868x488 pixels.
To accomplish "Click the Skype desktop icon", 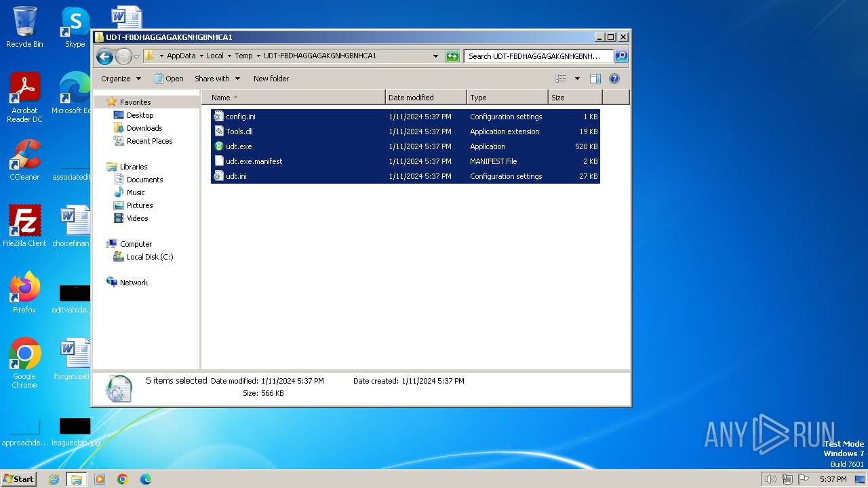I will point(75,27).
